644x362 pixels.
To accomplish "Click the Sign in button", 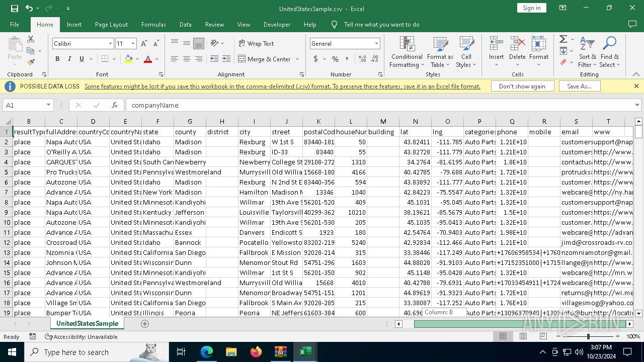I will (531, 8).
